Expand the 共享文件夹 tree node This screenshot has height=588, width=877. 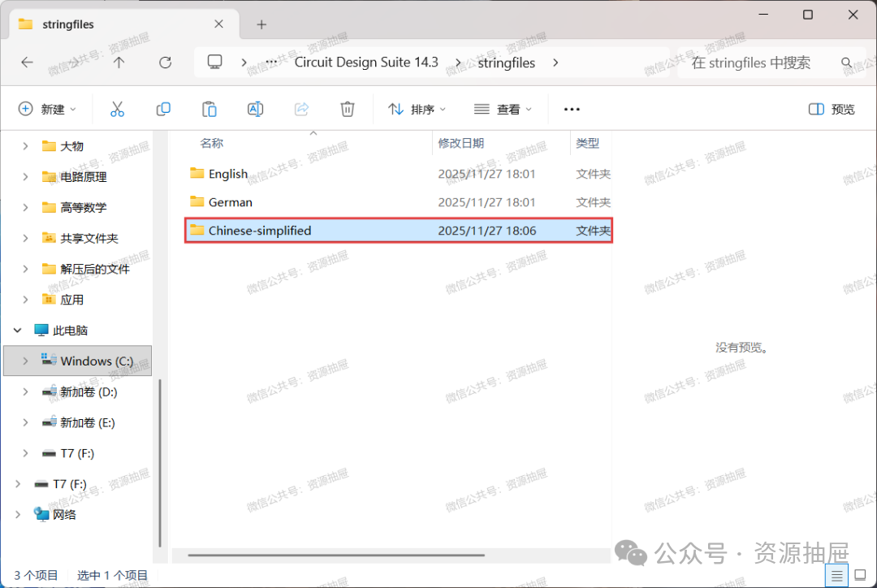coord(25,238)
